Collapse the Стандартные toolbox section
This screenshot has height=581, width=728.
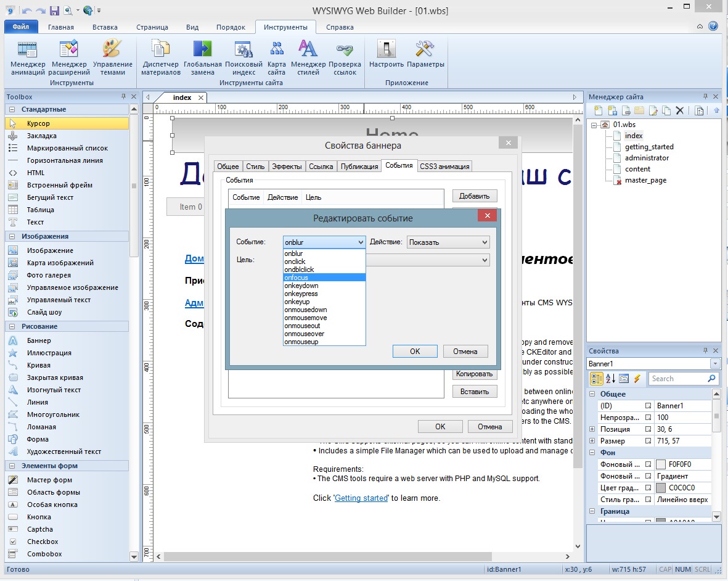coord(12,109)
